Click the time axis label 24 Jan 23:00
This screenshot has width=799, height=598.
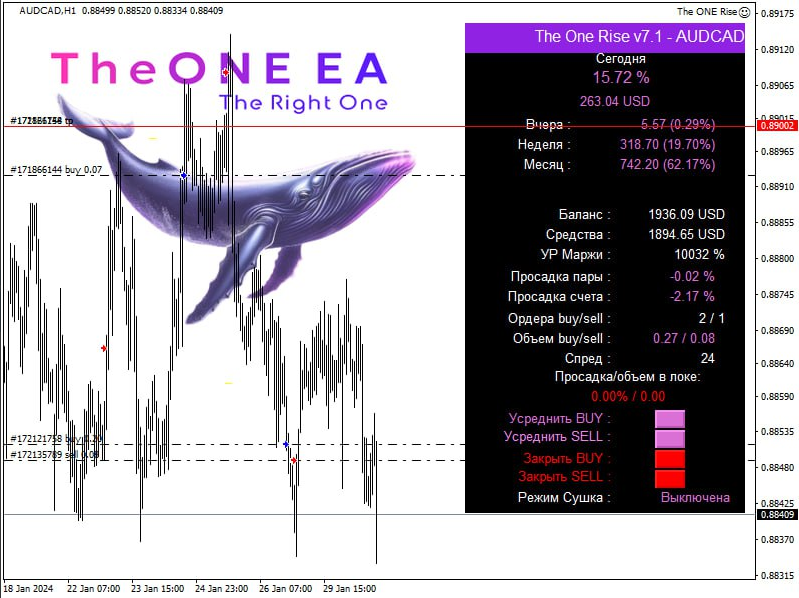click(222, 588)
